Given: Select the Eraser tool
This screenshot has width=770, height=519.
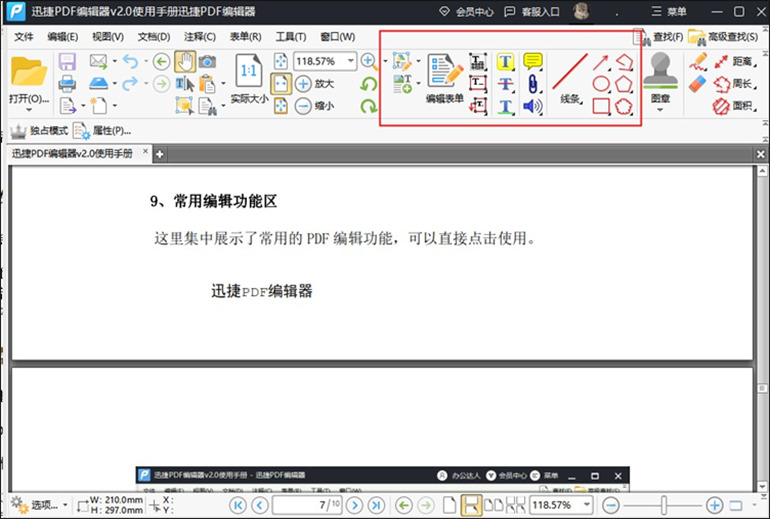Looking at the screenshot, I should [697, 84].
